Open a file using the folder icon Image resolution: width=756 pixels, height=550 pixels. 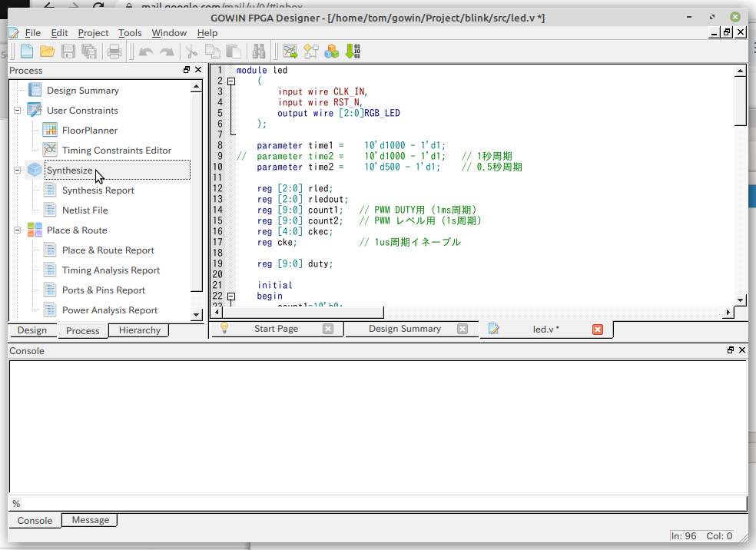tap(48, 51)
